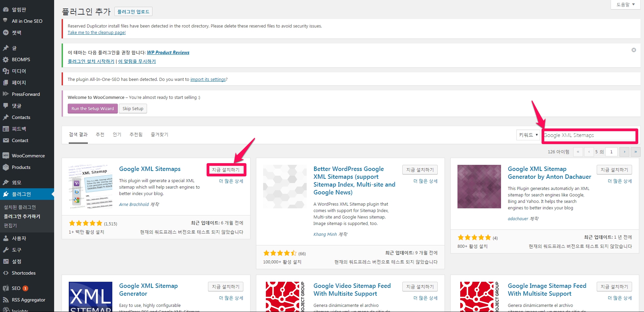This screenshot has height=312, width=644.
Task: Open the PressForward icon in sidebar
Action: click(x=6, y=94)
